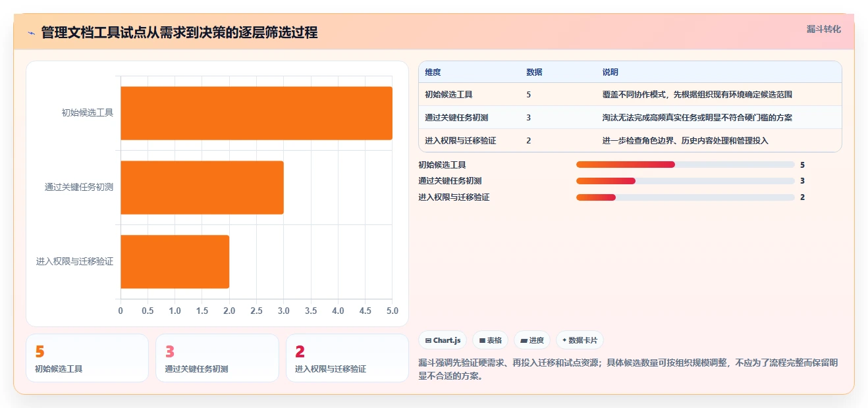Click description starting 覆盖不同协作模式
Screen dimensions: 868x408
(x=697, y=95)
